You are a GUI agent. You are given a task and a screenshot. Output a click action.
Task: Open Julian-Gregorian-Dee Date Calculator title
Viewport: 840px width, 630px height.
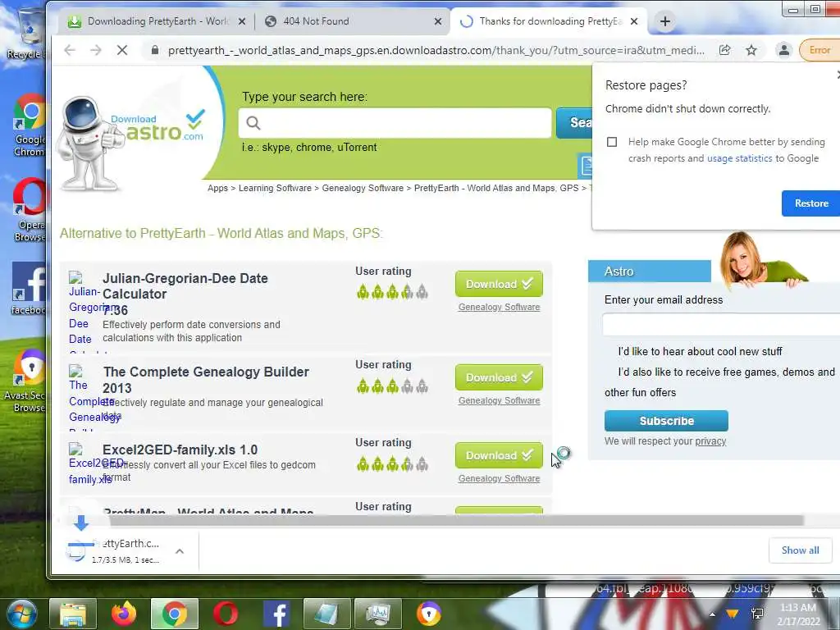[x=185, y=286]
